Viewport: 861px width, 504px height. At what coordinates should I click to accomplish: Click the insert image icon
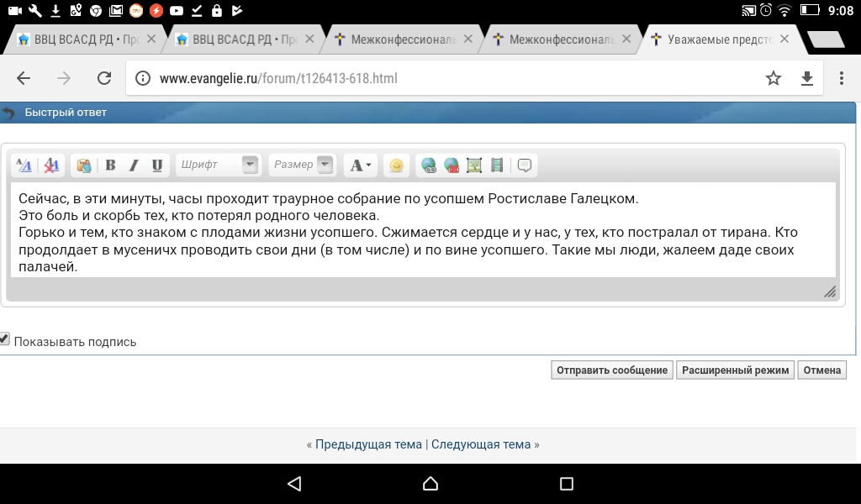[x=474, y=165]
